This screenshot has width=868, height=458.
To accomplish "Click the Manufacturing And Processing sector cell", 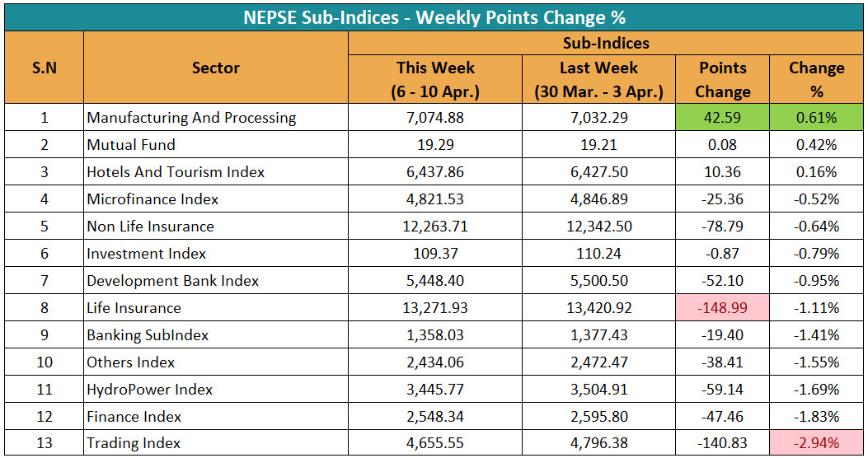I will coord(191,118).
